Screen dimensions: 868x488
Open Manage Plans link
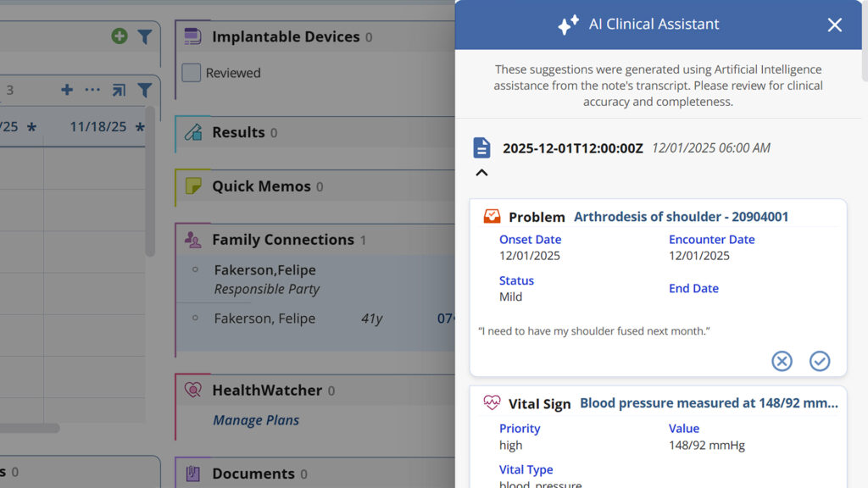(256, 420)
